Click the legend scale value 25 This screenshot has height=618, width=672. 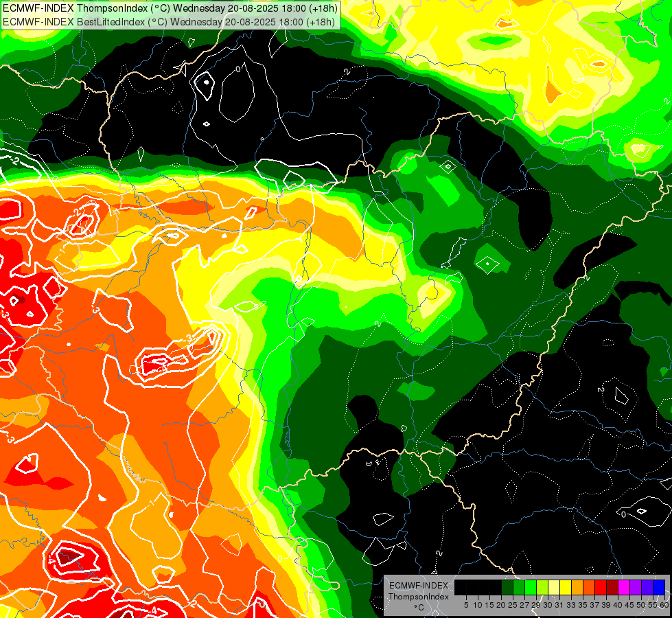point(513,605)
